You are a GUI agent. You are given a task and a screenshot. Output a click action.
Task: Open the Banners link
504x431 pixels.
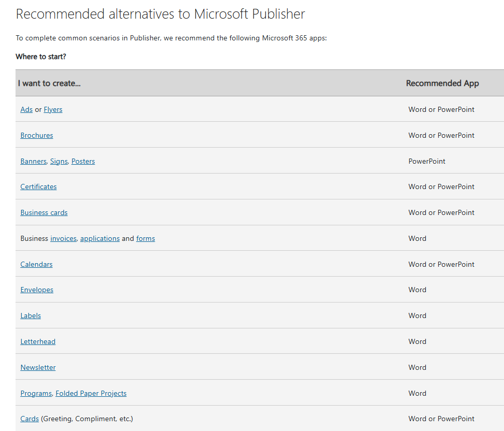(x=34, y=161)
